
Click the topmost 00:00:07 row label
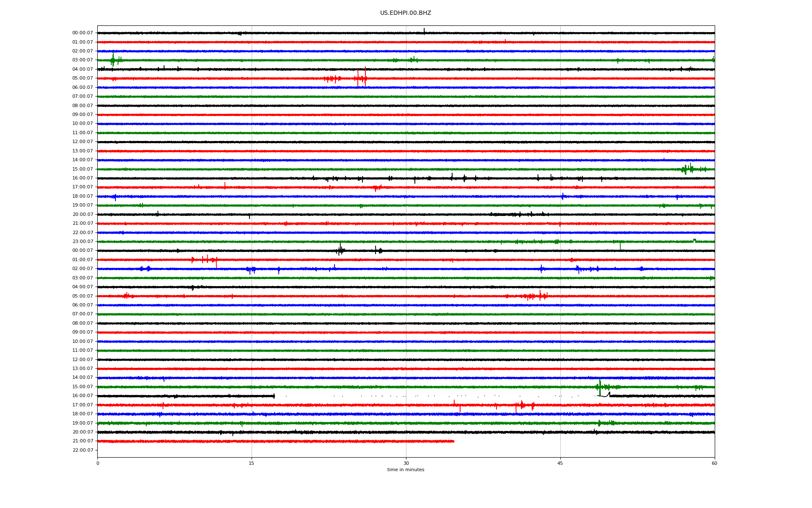tap(82, 33)
